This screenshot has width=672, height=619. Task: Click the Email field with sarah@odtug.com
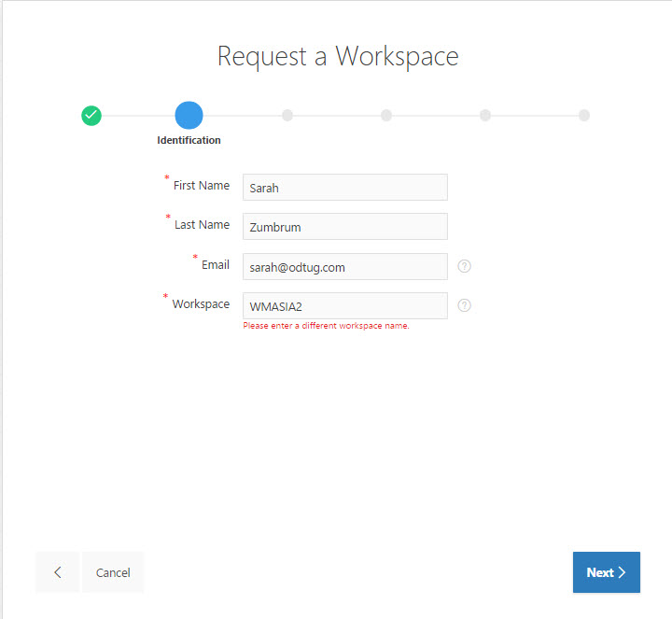(x=344, y=267)
